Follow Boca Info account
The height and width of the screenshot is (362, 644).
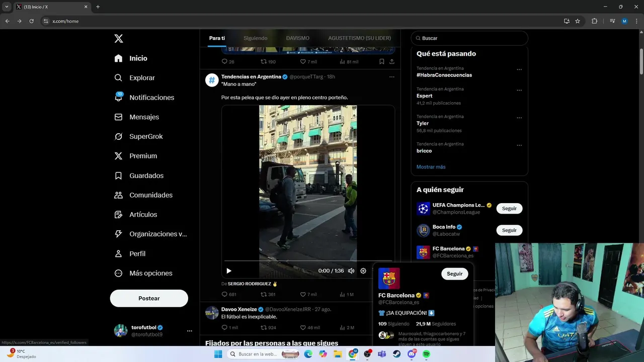click(509, 230)
